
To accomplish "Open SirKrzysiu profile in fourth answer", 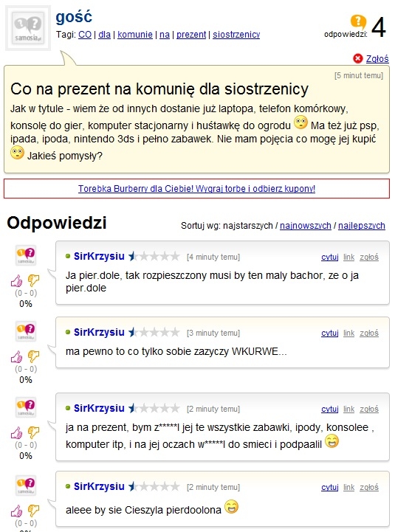I will [x=99, y=486].
